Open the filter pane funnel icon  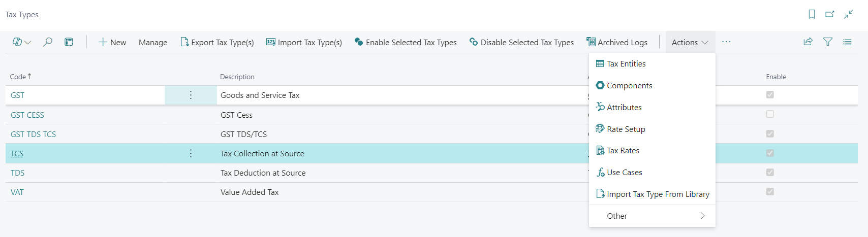pyautogui.click(x=828, y=42)
